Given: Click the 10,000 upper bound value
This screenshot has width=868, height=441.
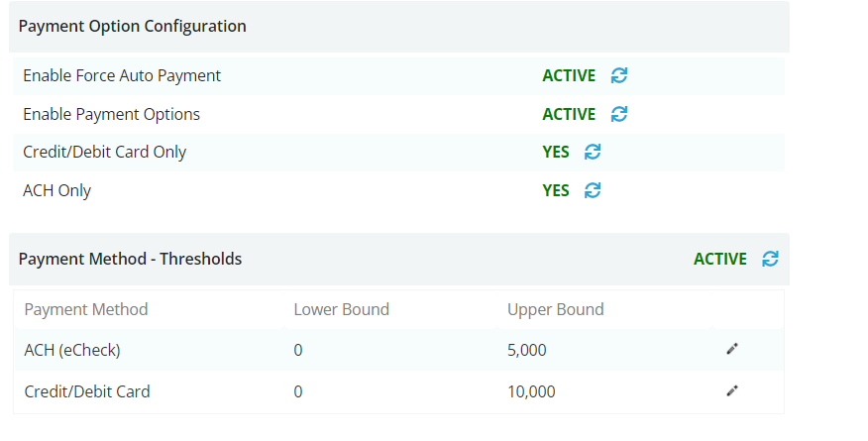Looking at the screenshot, I should (531, 391).
